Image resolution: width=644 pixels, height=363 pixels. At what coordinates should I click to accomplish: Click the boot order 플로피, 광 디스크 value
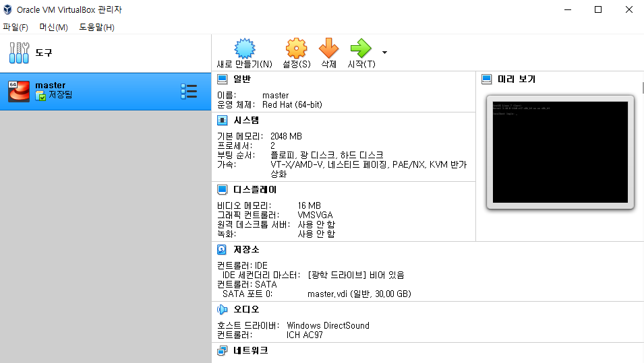327,155
